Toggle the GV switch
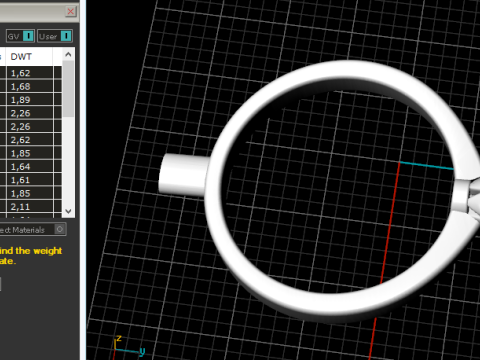Screen dimensions: 480x360 (x=20, y=36)
